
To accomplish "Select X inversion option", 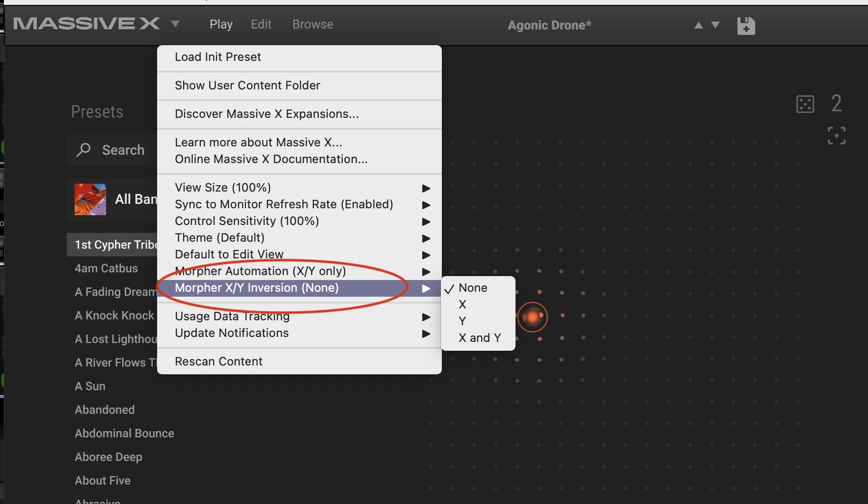I will [x=479, y=305].
